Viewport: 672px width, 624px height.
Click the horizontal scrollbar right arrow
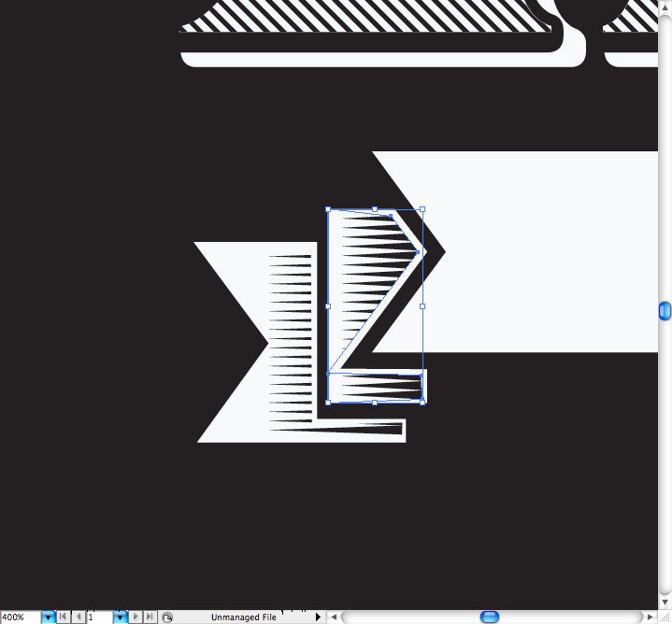click(651, 617)
